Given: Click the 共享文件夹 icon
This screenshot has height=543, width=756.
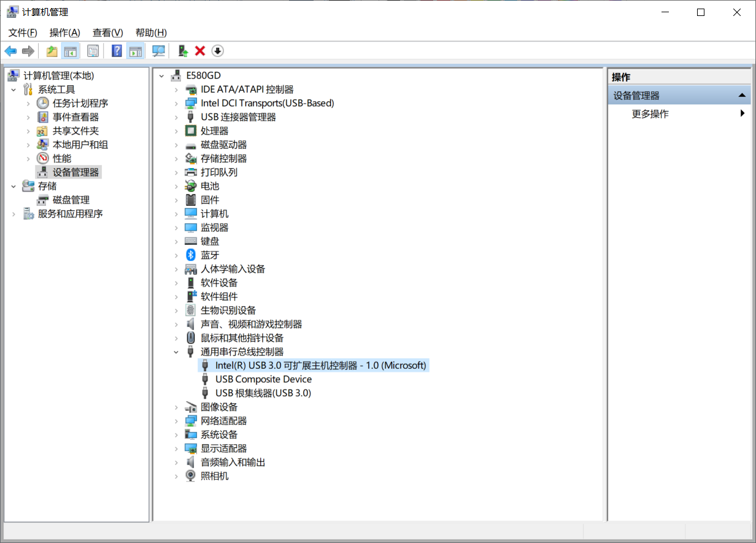Looking at the screenshot, I should [43, 131].
